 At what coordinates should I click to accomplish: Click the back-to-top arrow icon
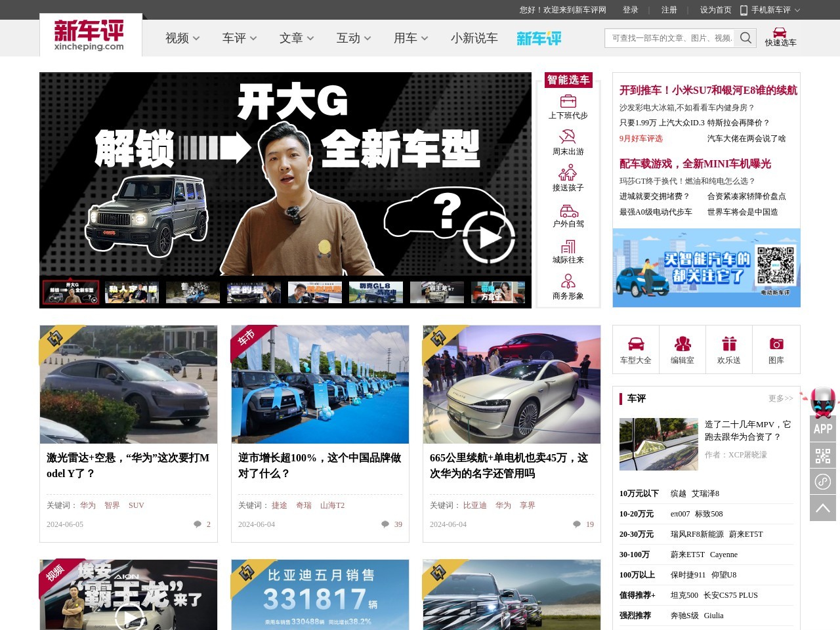pyautogui.click(x=822, y=507)
